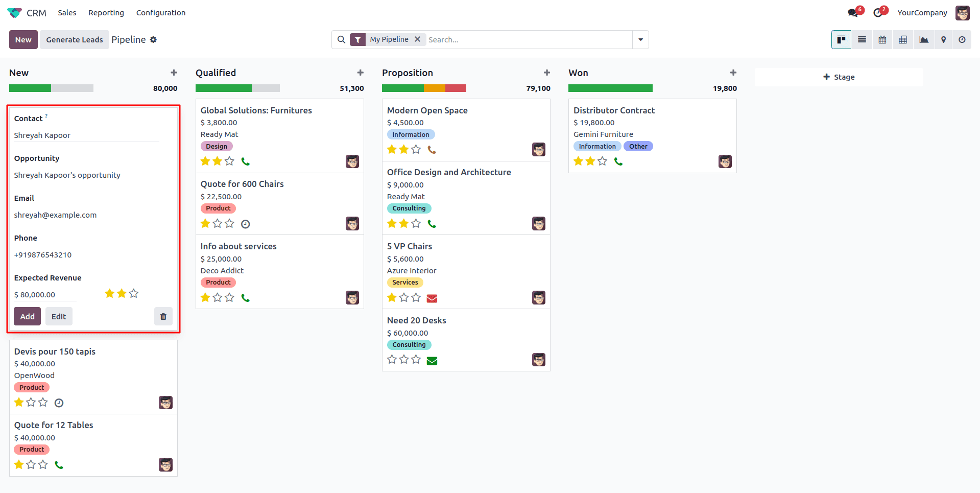
Task: Open the activities clock notifications
Action: [877, 12]
